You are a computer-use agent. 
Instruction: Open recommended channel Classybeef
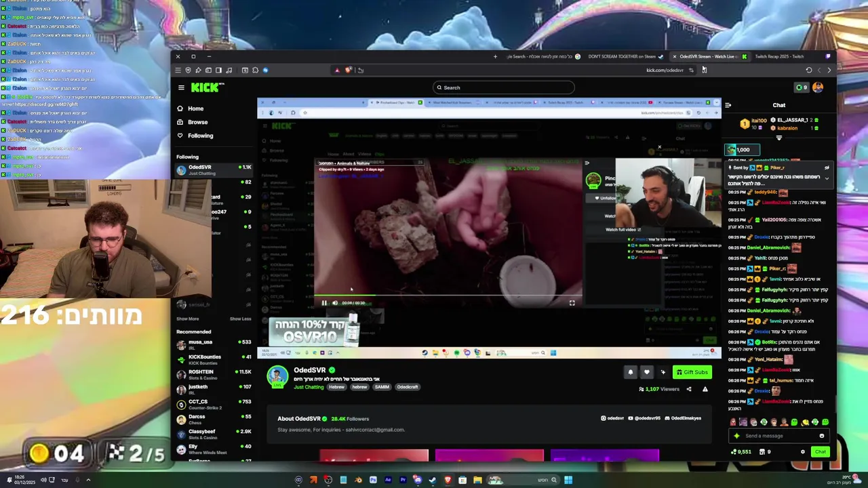tap(214, 434)
